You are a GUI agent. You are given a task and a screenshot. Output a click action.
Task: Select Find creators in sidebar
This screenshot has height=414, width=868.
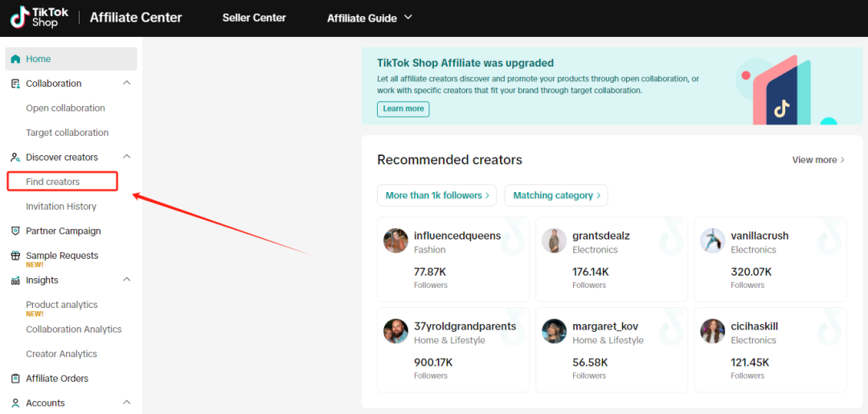tap(53, 182)
